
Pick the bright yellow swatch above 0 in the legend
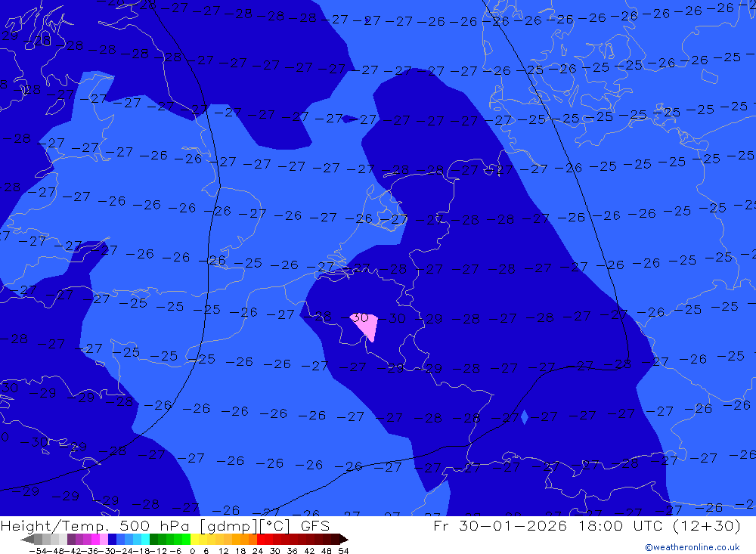[x=195, y=539]
